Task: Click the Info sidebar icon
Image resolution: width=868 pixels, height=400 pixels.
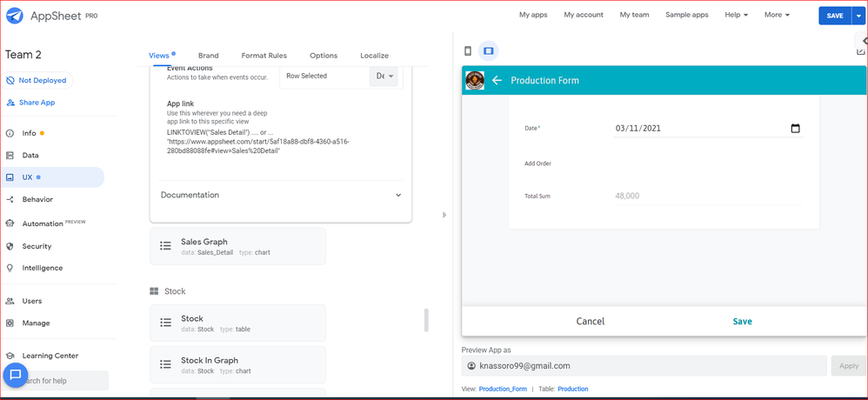Action: click(x=10, y=133)
